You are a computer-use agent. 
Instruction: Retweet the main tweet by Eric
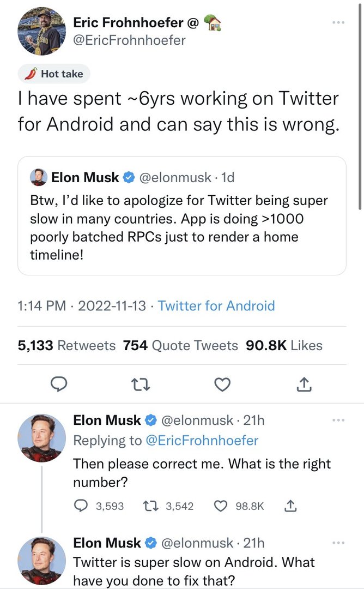tap(141, 385)
